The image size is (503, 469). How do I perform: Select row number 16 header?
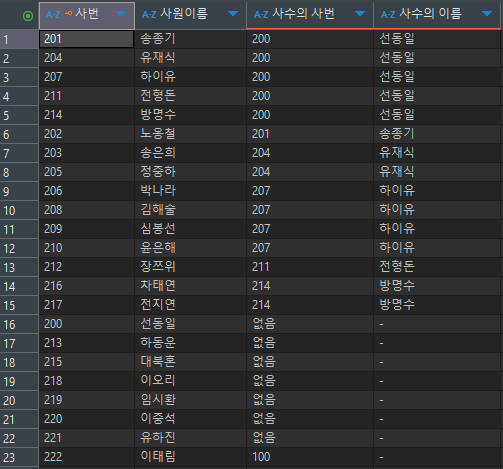(19, 324)
